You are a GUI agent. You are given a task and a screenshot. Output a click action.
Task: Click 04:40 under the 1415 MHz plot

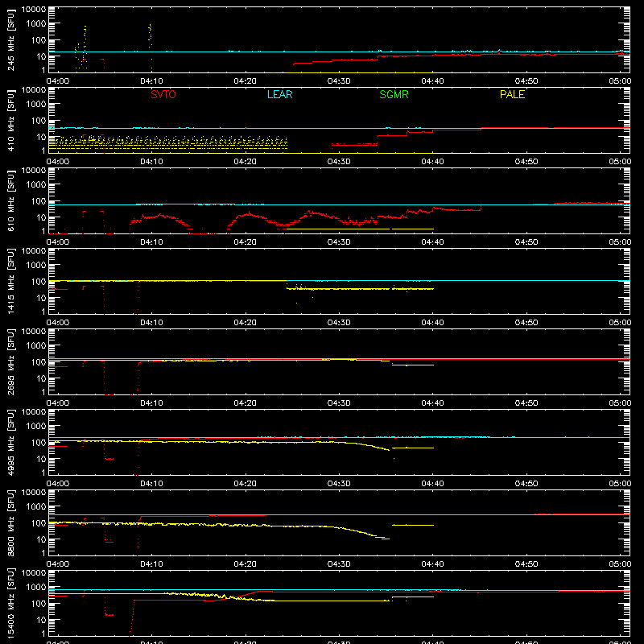pos(432,323)
